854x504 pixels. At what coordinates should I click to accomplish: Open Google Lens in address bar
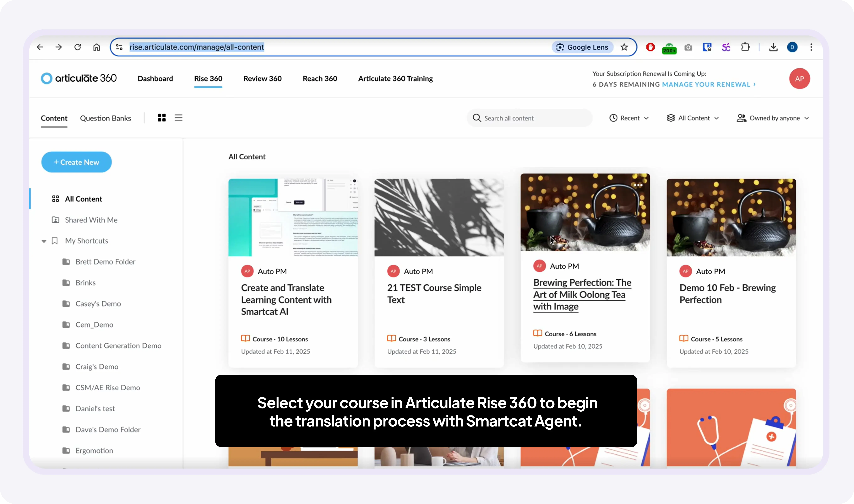coord(582,47)
